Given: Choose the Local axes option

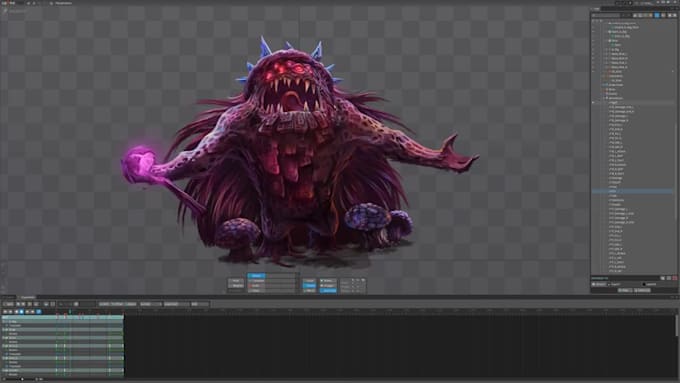Looking at the screenshot, I should [309, 281].
